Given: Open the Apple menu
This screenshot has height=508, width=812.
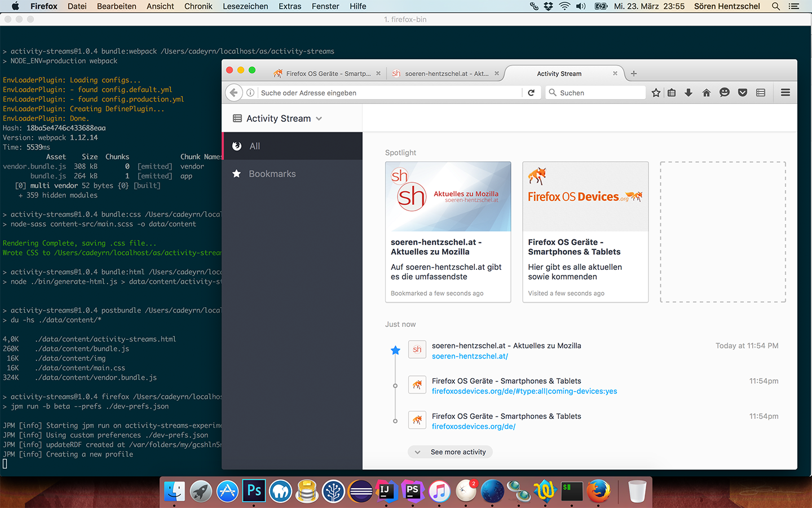Looking at the screenshot, I should coord(15,6).
